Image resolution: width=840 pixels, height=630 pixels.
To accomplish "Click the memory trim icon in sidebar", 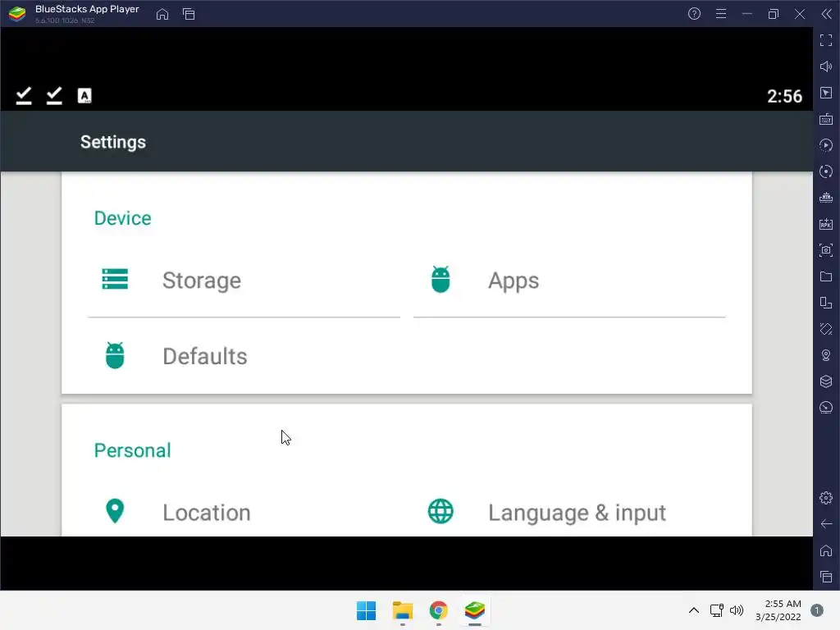I will pyautogui.click(x=826, y=198).
